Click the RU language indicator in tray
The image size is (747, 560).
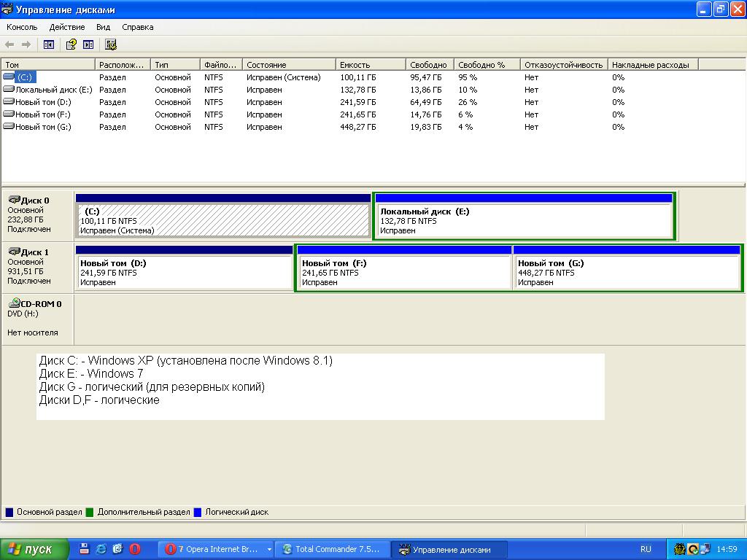tap(646, 549)
